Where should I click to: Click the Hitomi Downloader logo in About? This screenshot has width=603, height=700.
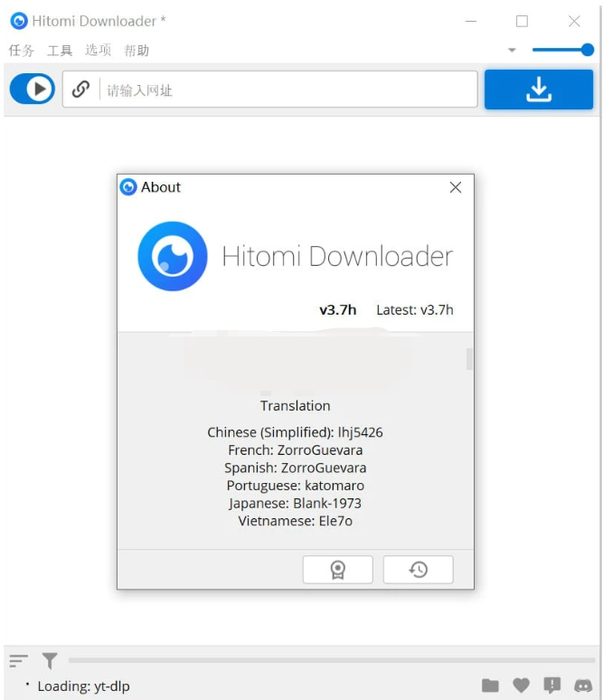(x=173, y=256)
